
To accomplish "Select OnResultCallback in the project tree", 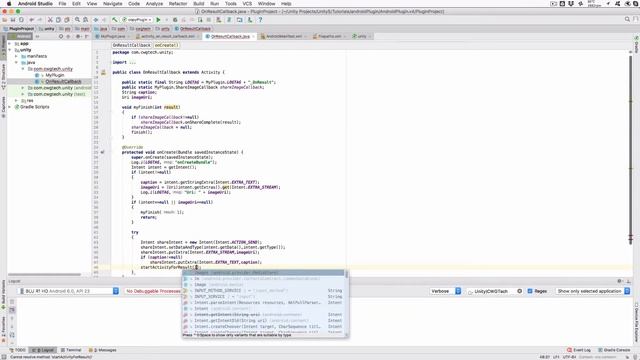I will tap(63, 82).
